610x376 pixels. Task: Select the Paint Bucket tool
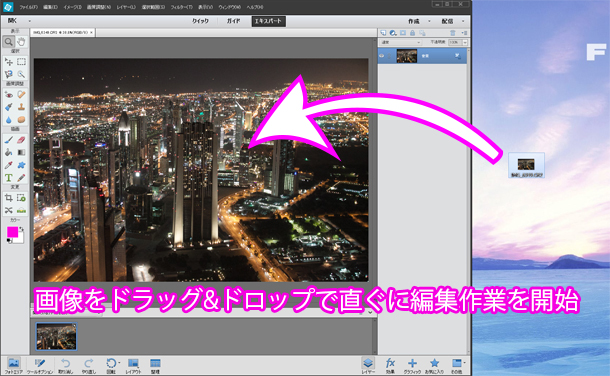click(8, 152)
